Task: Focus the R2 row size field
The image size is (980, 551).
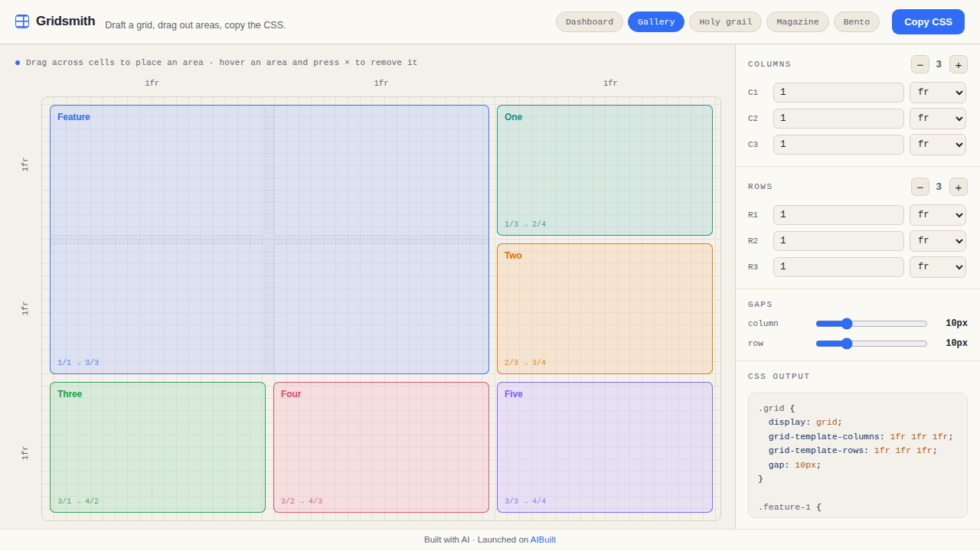Action: (838, 241)
